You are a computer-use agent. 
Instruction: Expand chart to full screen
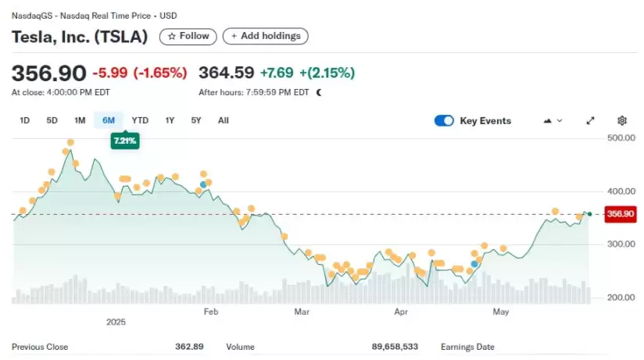tap(590, 121)
